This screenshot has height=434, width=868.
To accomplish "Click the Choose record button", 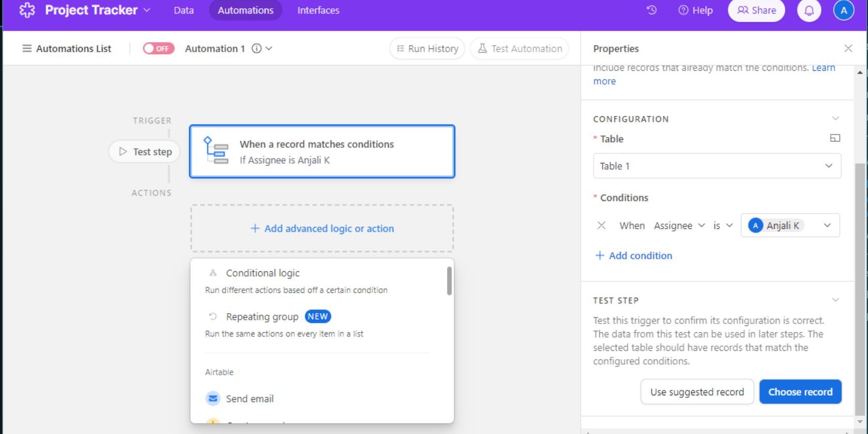I will 800,392.
